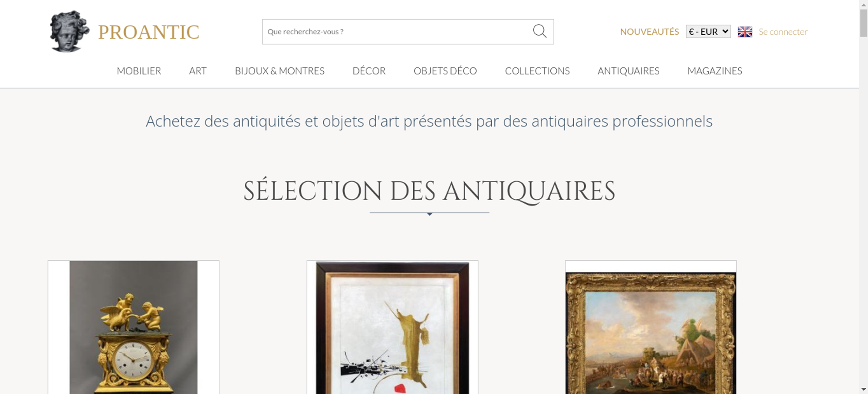The image size is (868, 394).
Task: Open the currency EUR dropdown
Action: tap(708, 32)
